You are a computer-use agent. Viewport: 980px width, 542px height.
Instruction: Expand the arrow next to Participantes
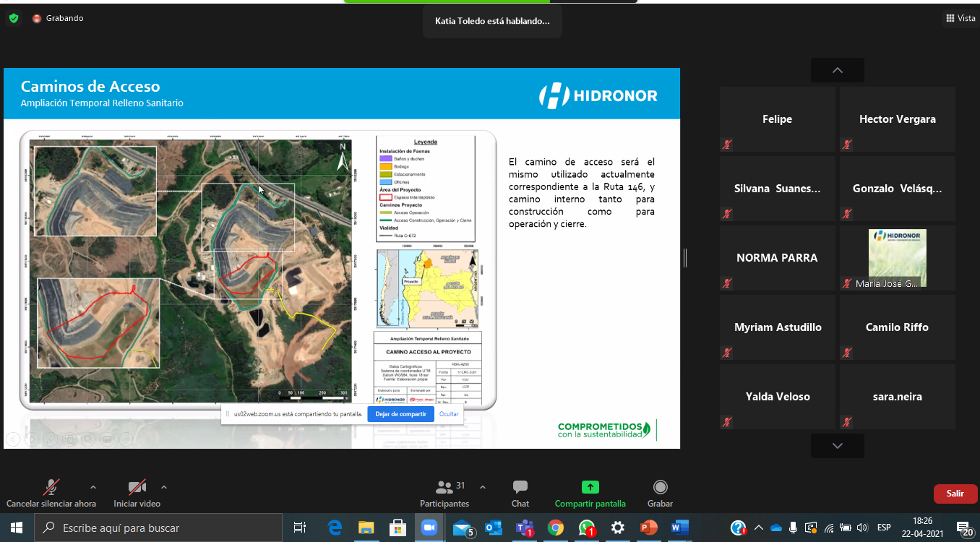(483, 486)
